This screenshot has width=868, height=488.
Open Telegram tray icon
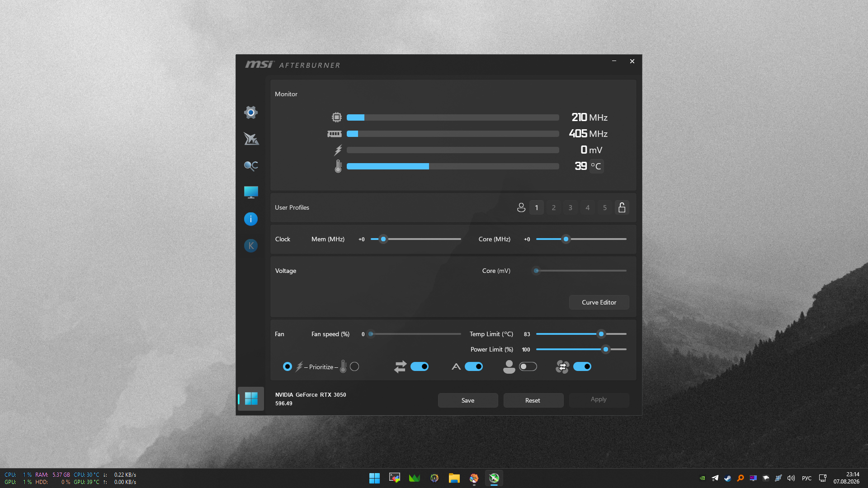click(715, 478)
